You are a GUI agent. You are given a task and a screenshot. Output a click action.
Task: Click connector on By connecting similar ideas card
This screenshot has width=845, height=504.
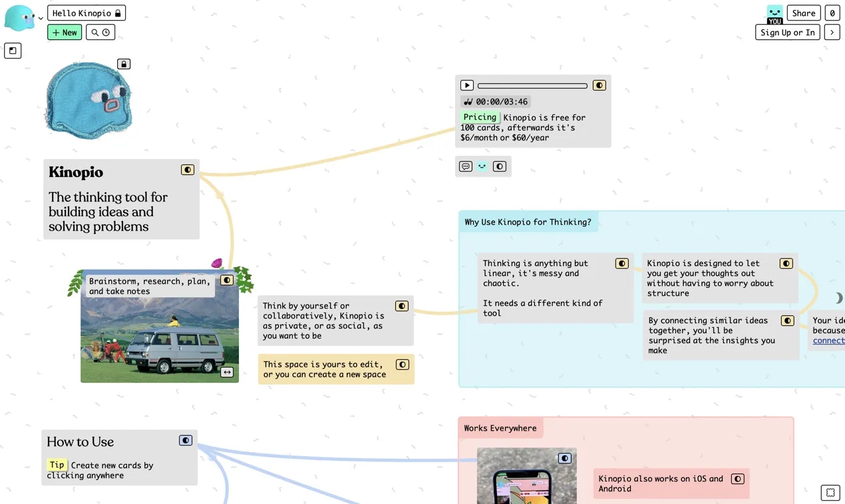pos(788,320)
